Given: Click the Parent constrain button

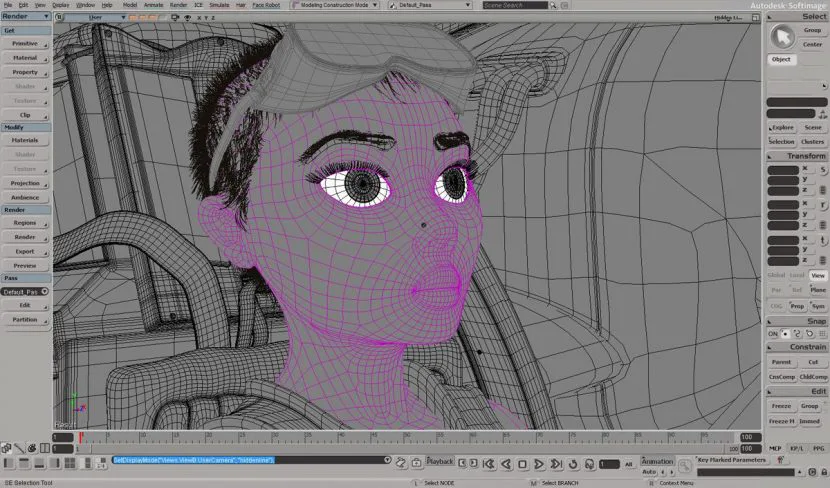Looking at the screenshot, I should tap(781, 362).
